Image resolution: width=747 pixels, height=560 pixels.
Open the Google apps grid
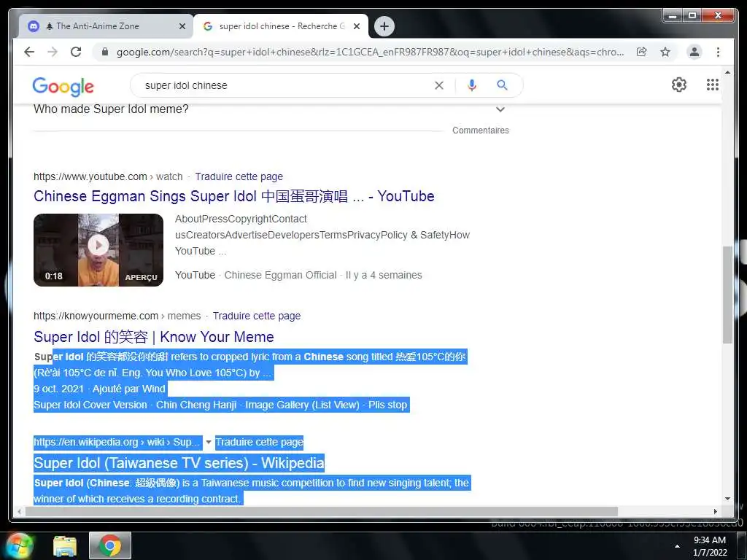(712, 85)
